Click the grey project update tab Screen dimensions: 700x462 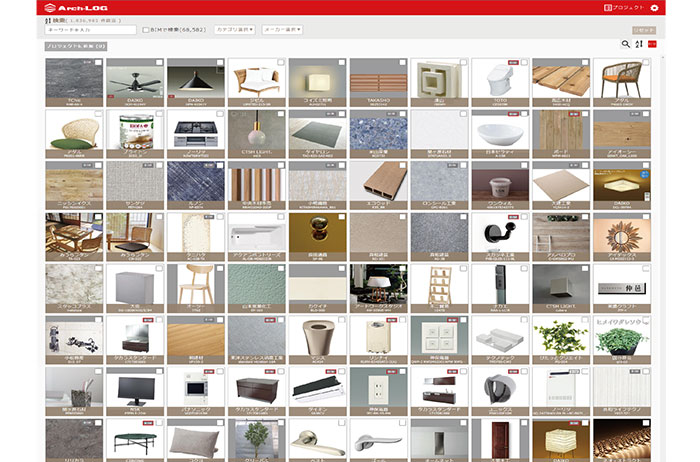(75, 46)
